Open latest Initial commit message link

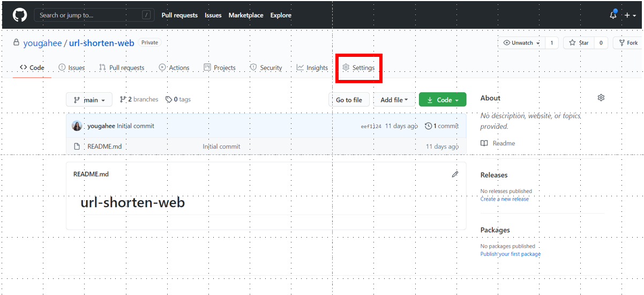[x=136, y=126]
